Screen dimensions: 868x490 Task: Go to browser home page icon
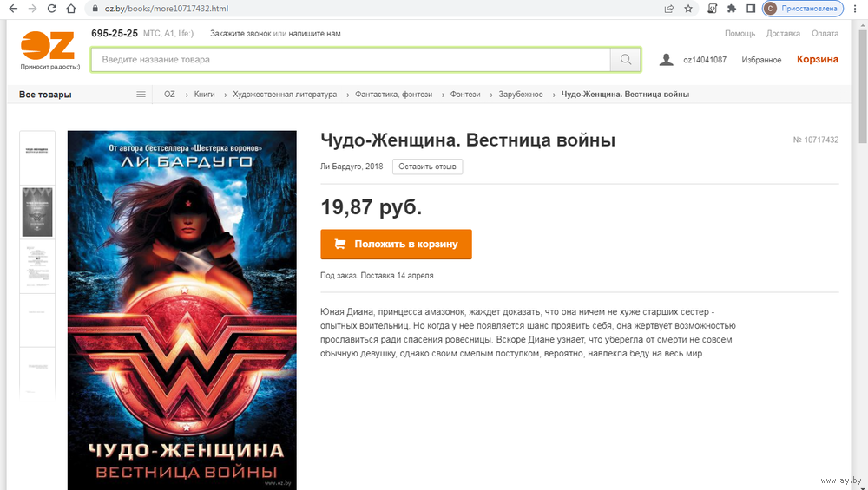pyautogui.click(x=71, y=9)
